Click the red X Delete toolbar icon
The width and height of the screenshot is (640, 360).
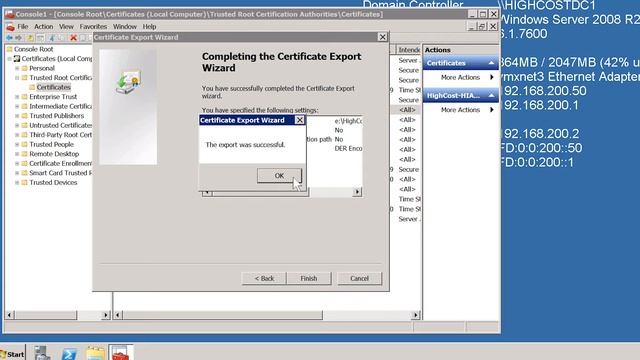click(x=73, y=38)
